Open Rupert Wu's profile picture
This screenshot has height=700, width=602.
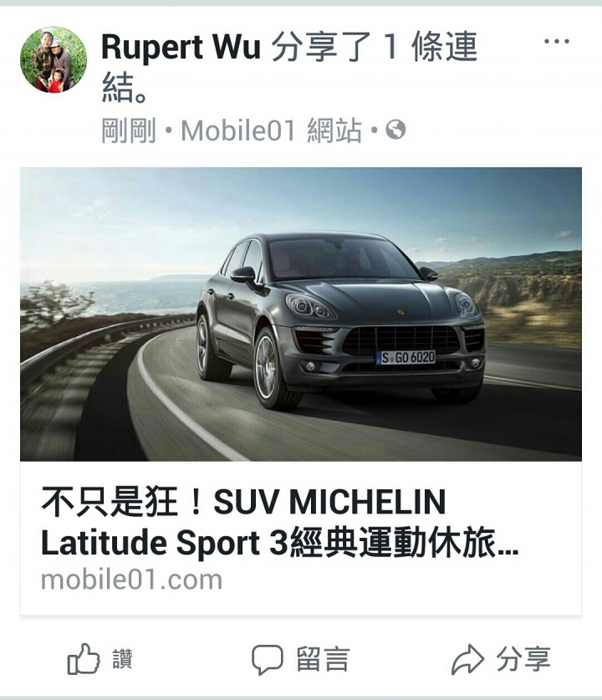(54, 59)
